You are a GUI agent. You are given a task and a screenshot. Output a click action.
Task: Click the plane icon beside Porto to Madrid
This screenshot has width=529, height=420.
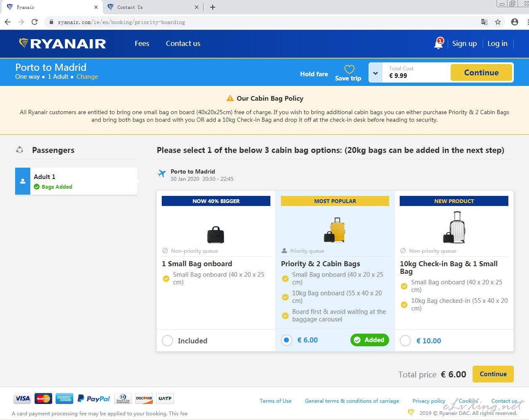(162, 173)
